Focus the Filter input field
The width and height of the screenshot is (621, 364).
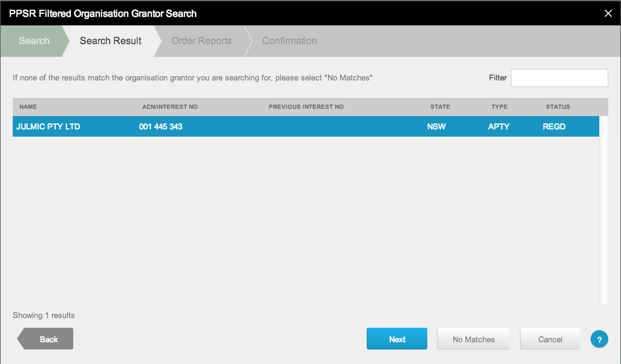point(559,78)
